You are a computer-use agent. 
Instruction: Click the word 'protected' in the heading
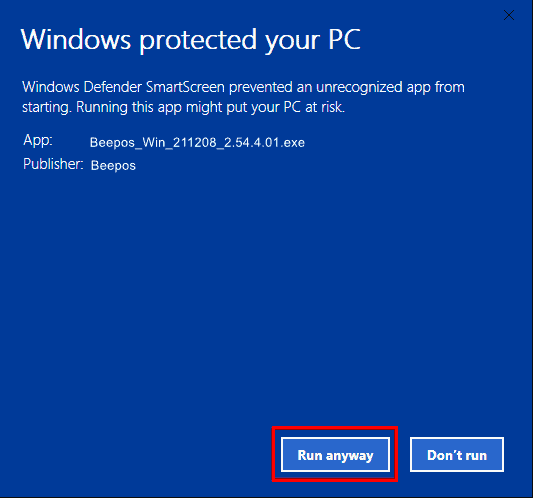[198, 41]
